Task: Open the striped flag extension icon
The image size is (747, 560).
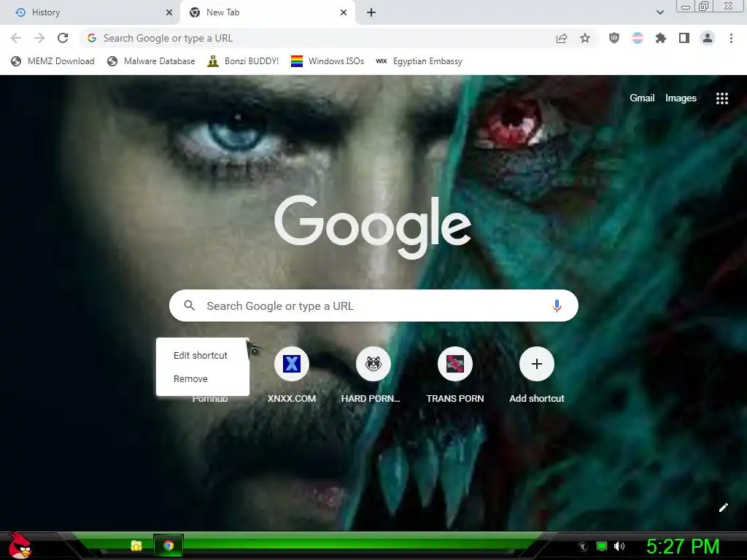Action: pyautogui.click(x=638, y=38)
